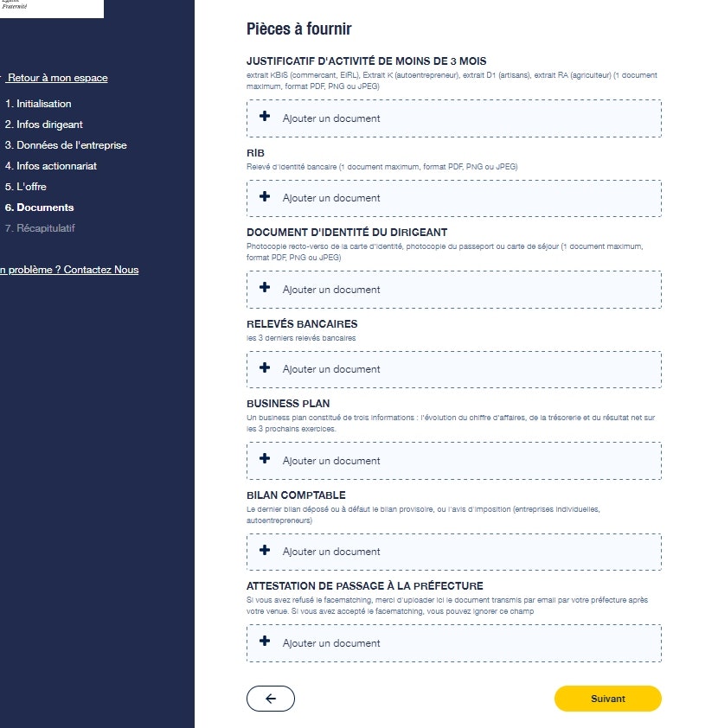Click the plus icon under Business Plan

coord(265,460)
